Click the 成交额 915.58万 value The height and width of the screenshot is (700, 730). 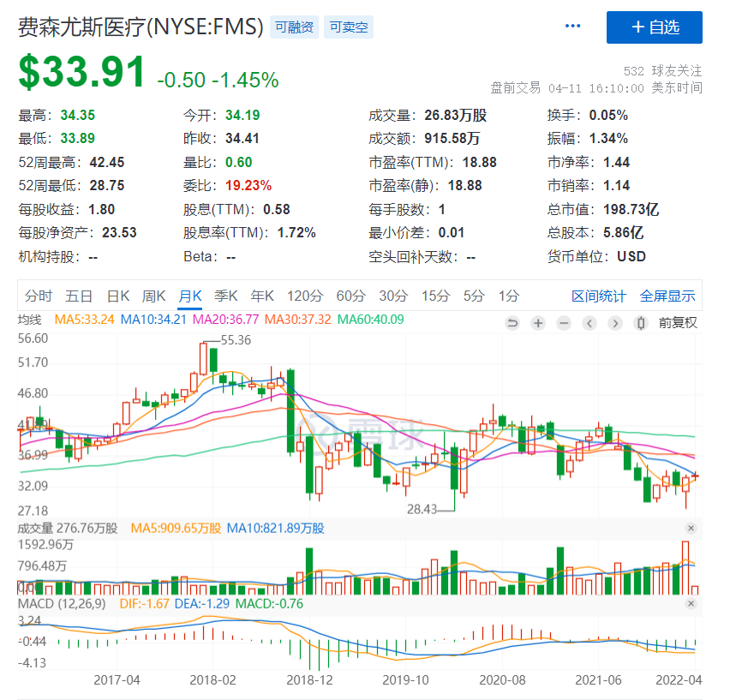coord(452,139)
